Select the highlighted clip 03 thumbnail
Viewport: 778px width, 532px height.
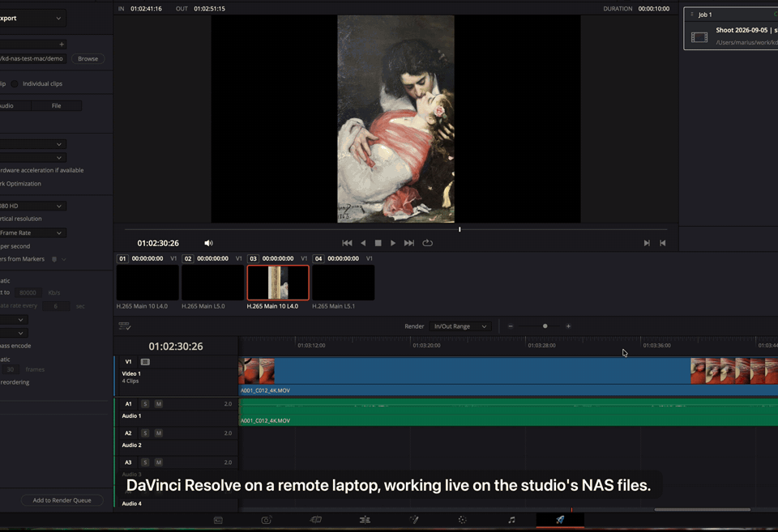(x=278, y=283)
